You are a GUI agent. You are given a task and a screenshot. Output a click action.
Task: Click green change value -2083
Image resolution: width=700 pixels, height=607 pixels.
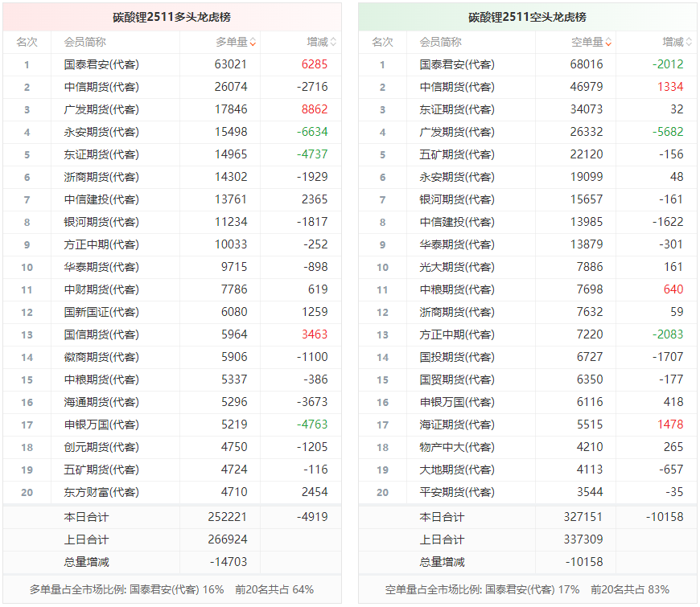point(668,334)
